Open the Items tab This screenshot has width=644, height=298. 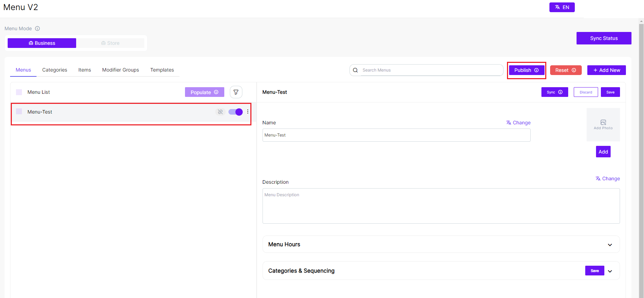pos(84,70)
